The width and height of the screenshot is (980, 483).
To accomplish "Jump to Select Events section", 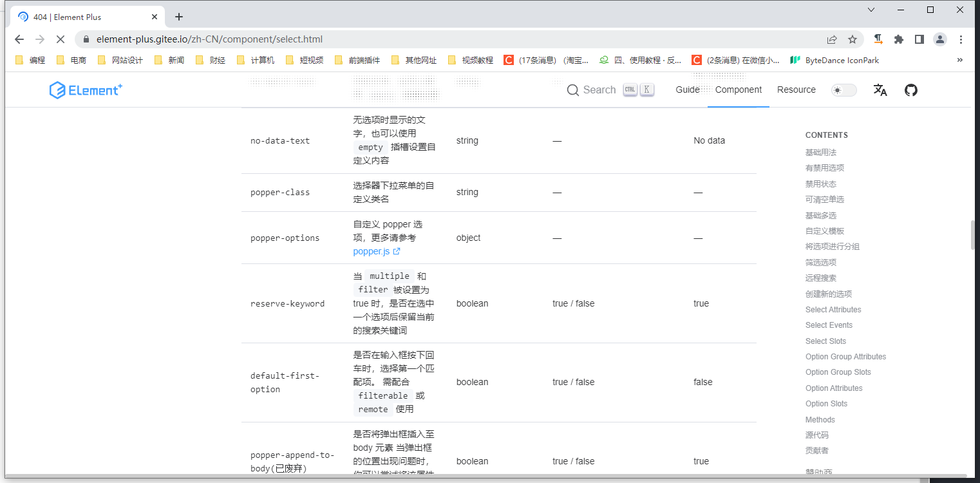I will [829, 325].
